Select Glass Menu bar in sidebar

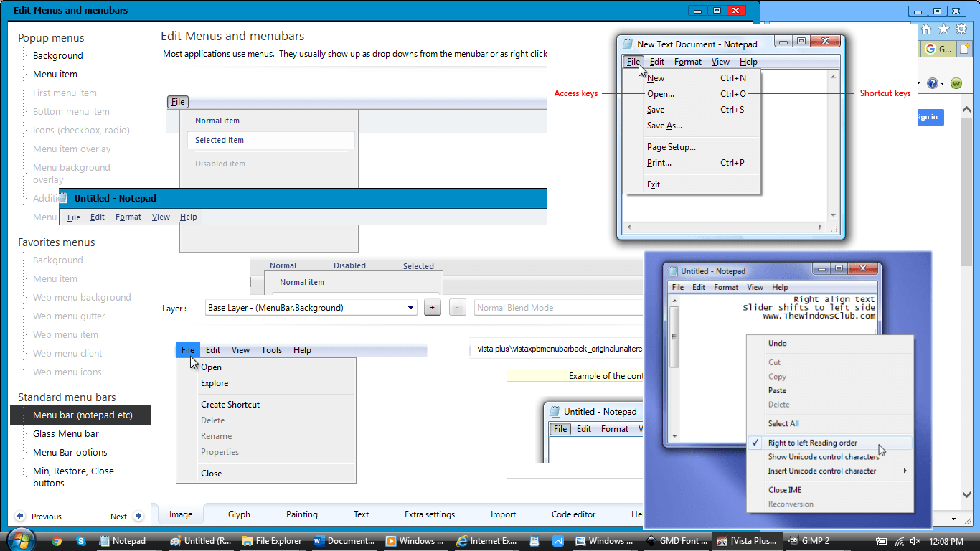66,434
